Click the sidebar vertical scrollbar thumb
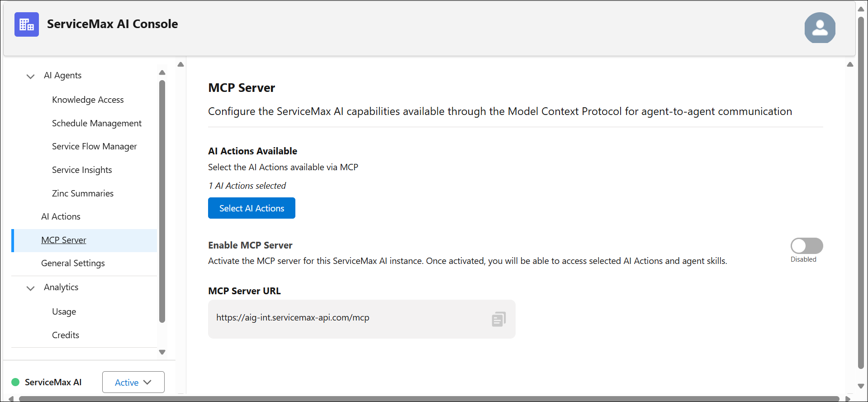The height and width of the screenshot is (402, 868). 162,201
